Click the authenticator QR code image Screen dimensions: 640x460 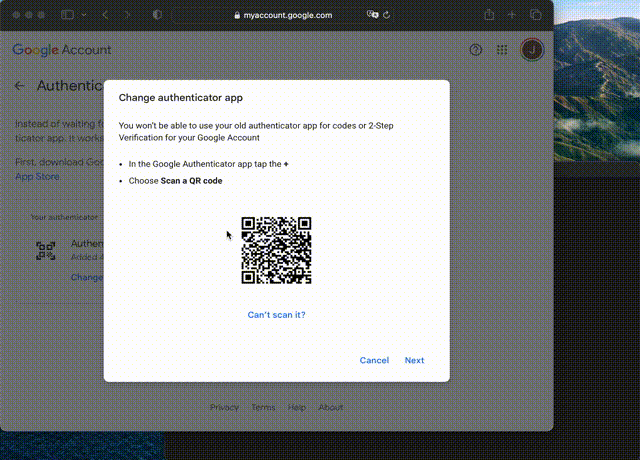tap(276, 250)
